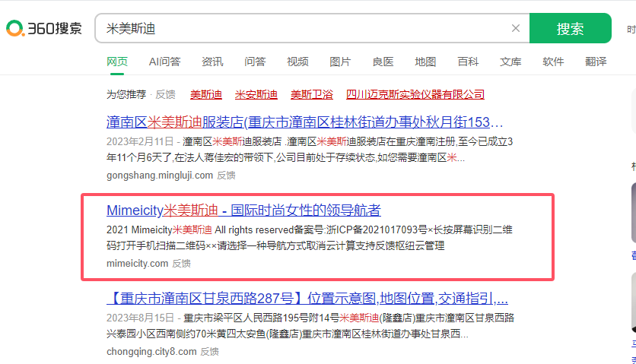This screenshot has width=636, height=364.
Task: Select recommended search 美斯卫浴
Action: (312, 94)
